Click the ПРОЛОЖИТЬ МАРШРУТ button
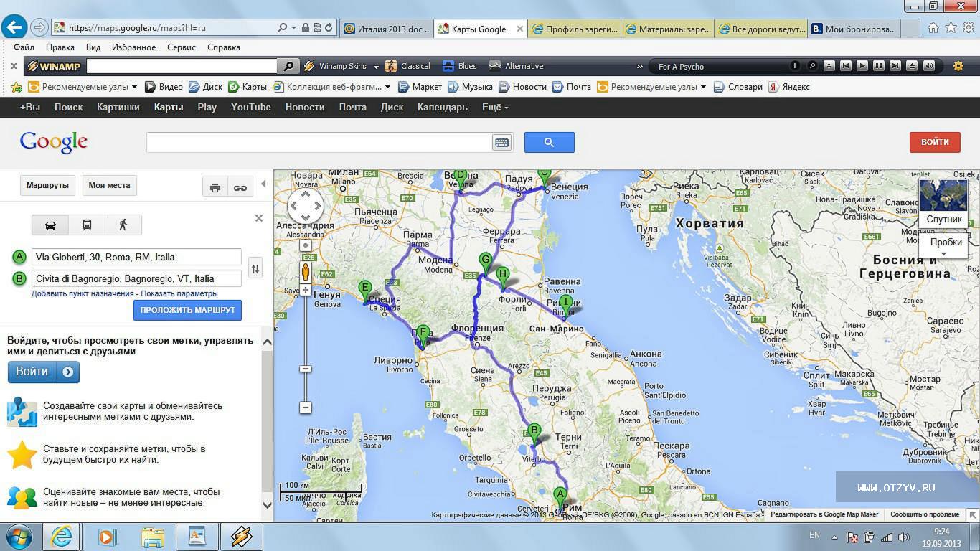 pyautogui.click(x=187, y=310)
